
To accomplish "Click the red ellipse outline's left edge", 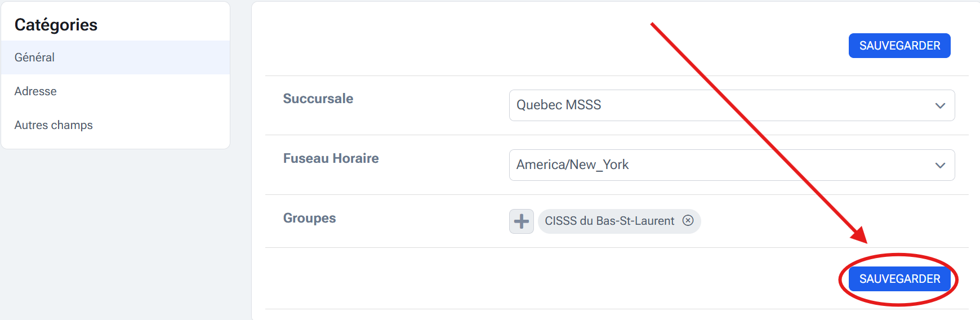I will (x=840, y=280).
